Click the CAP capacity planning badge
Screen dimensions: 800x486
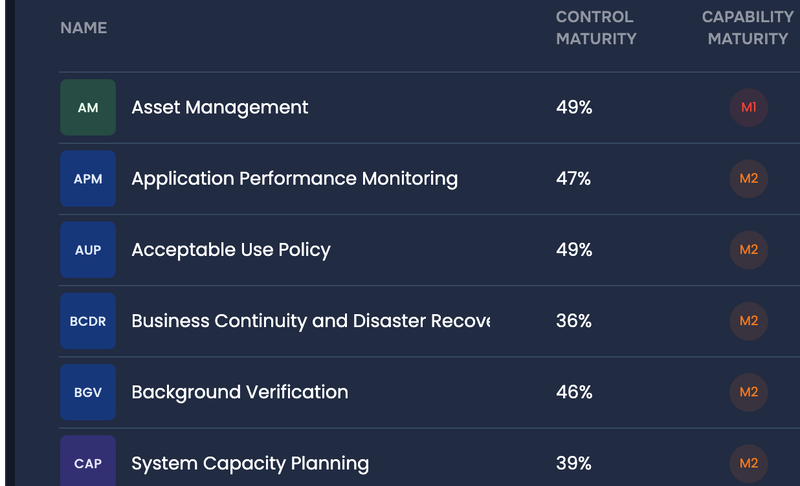pos(88,463)
